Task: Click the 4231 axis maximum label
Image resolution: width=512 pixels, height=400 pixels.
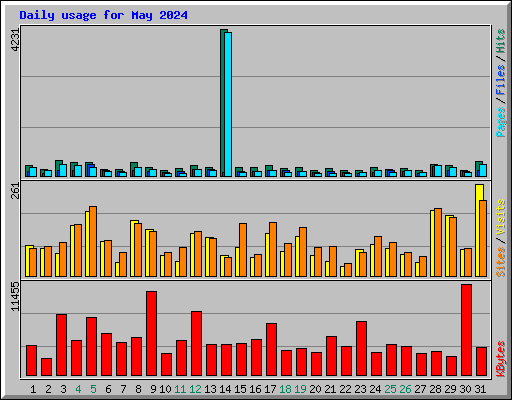Action: pos(15,40)
